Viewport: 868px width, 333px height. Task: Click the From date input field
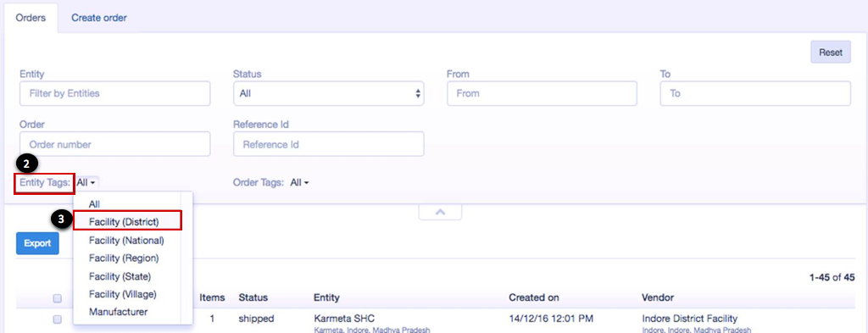click(542, 93)
